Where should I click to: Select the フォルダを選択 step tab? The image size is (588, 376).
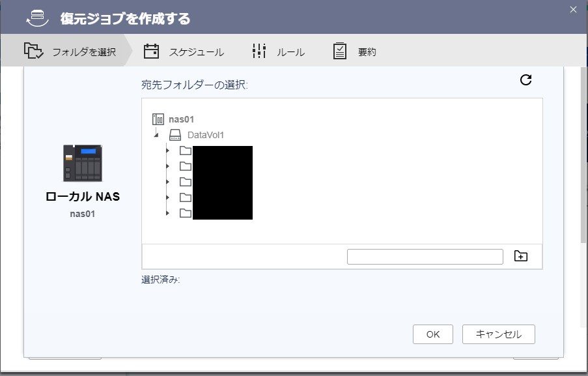(x=67, y=51)
